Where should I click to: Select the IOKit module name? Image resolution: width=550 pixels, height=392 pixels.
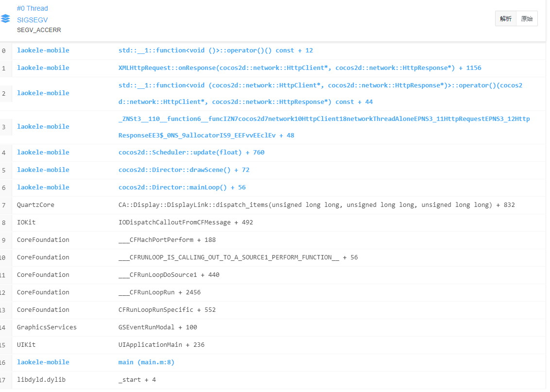click(x=26, y=222)
